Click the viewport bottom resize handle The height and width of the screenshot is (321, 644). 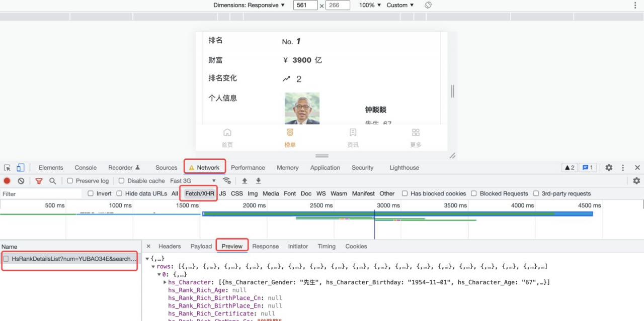[322, 156]
